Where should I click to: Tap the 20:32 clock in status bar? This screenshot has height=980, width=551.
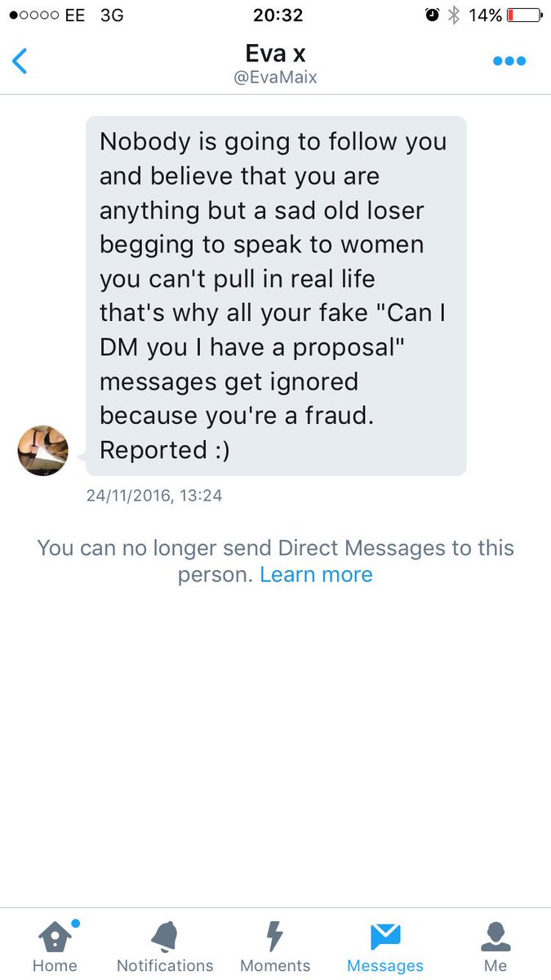pyautogui.click(x=278, y=15)
